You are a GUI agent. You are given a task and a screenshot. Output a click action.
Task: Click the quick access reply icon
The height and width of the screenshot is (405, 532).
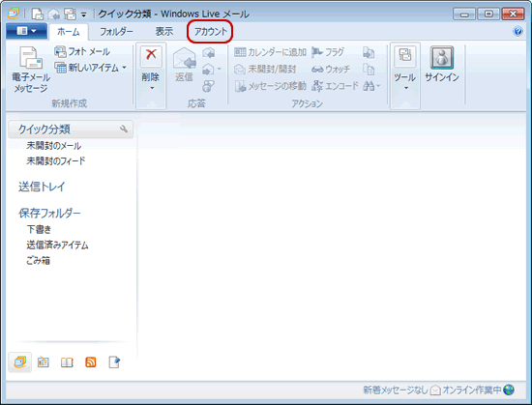[x=54, y=14]
